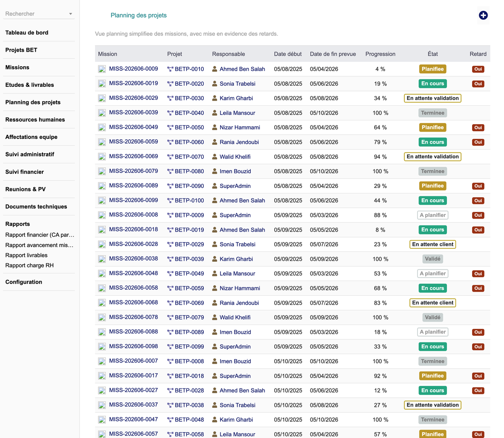Click 92 % progression of MISS-202606-0017
The image size is (504, 438).
(x=381, y=376)
